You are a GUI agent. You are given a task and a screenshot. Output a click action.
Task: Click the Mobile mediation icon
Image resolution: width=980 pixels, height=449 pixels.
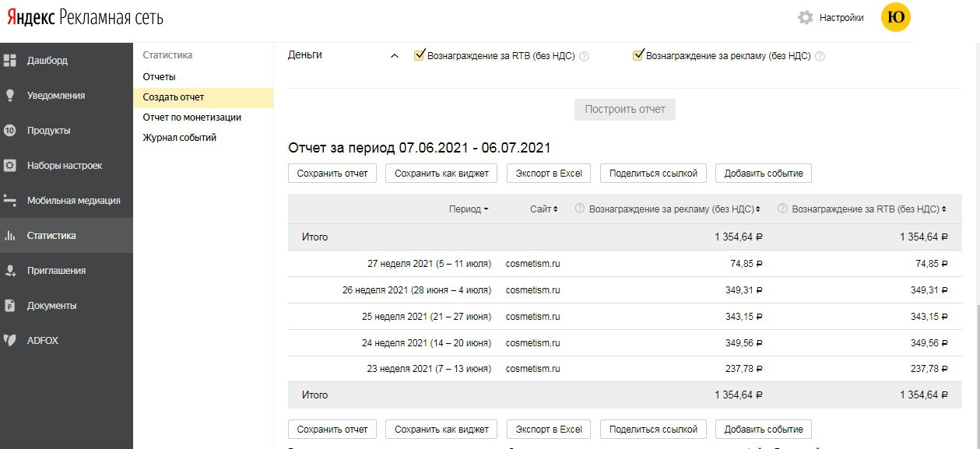click(x=10, y=200)
